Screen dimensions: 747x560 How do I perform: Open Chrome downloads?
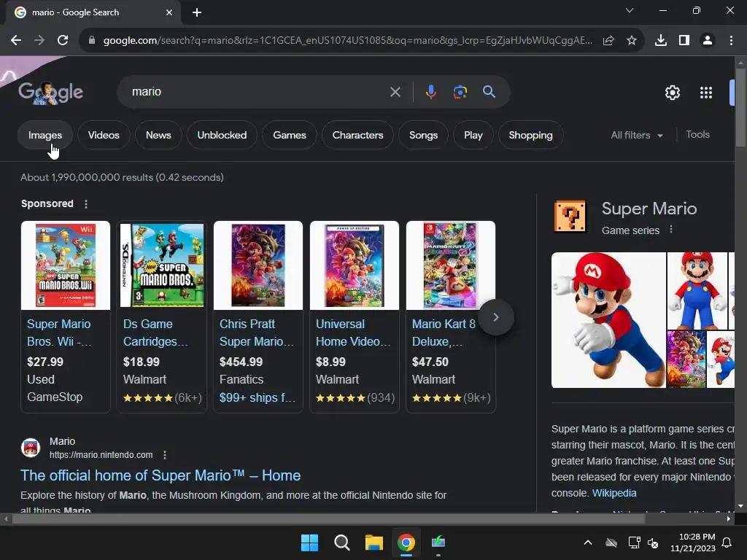click(x=661, y=41)
